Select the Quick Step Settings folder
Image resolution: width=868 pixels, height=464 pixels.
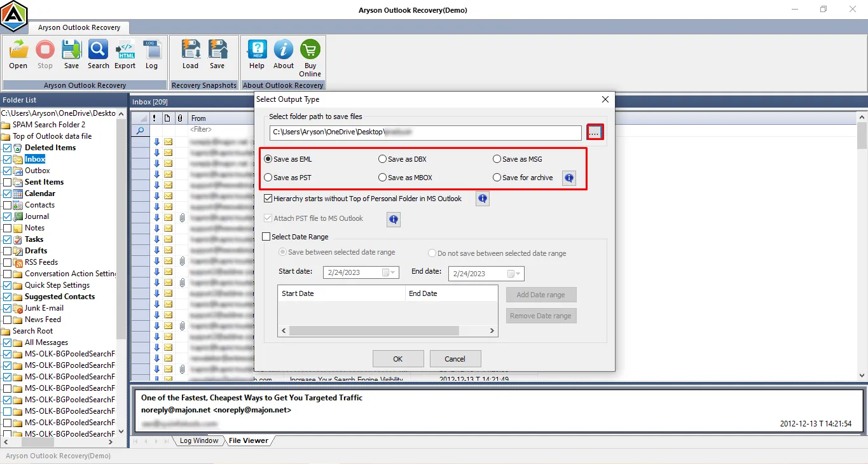tap(57, 285)
